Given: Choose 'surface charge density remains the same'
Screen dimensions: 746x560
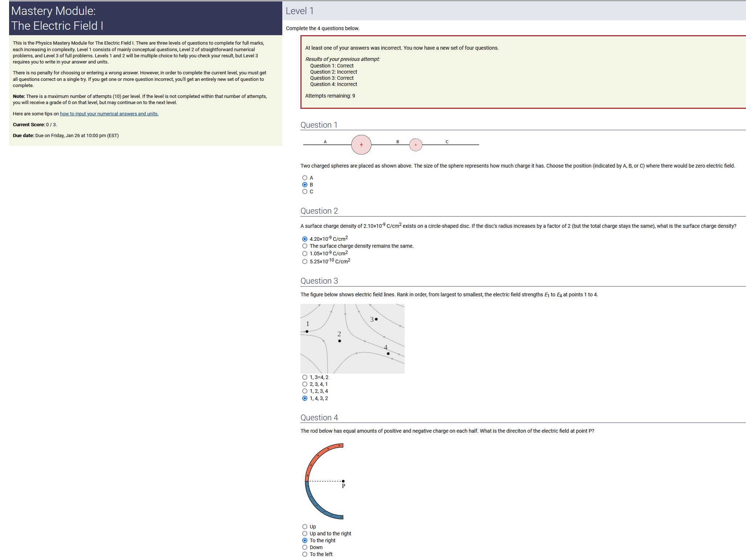Looking at the screenshot, I should pos(305,246).
